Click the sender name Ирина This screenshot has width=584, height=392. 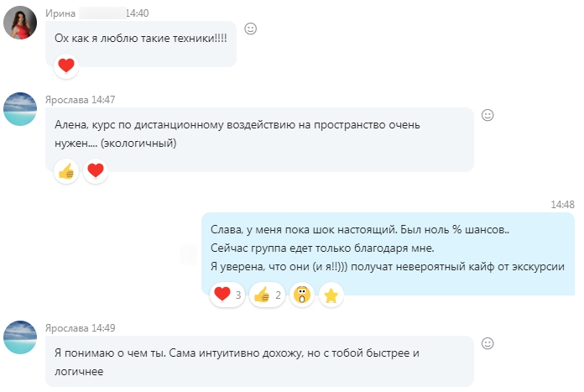[x=60, y=13]
